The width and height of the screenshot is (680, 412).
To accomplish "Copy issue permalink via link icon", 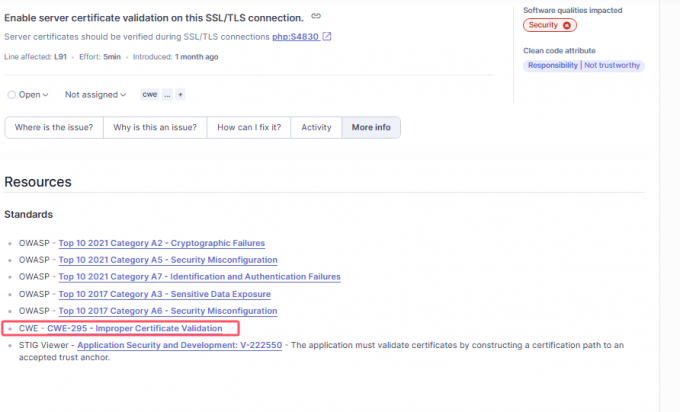I will click(x=316, y=16).
